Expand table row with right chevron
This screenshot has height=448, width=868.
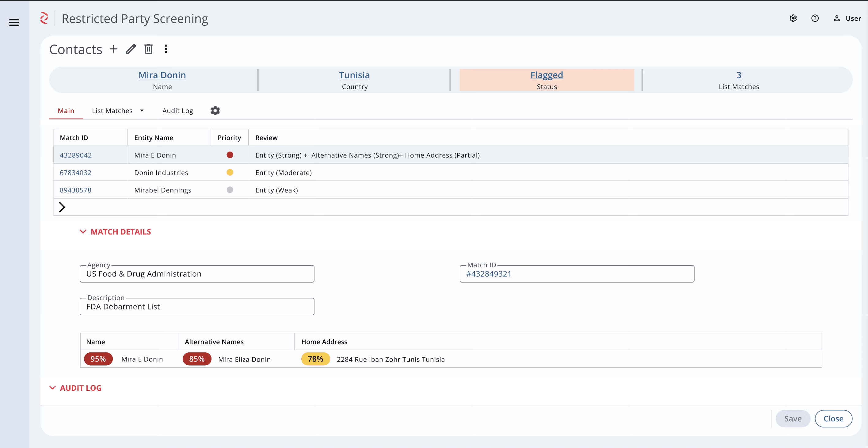coord(62,207)
